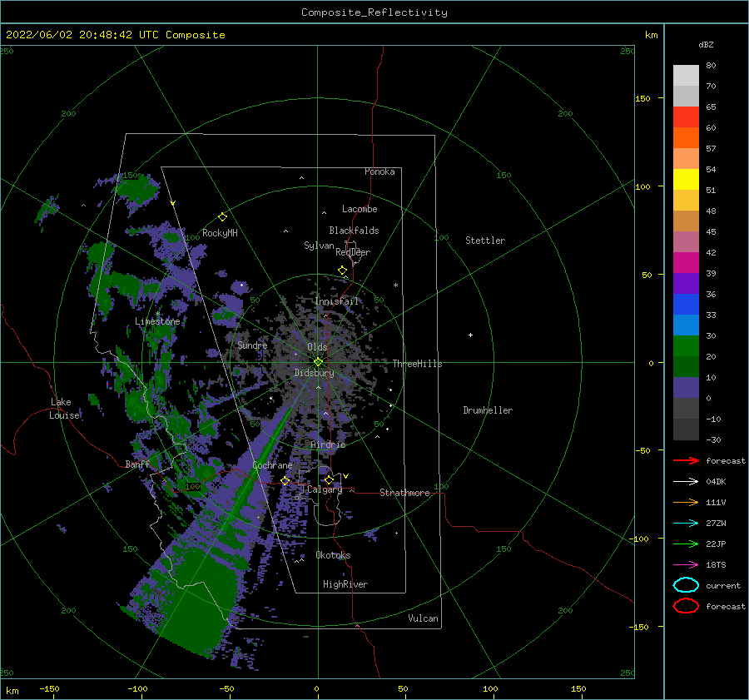Click the Banff town label
The height and width of the screenshot is (700, 749).
(x=137, y=464)
